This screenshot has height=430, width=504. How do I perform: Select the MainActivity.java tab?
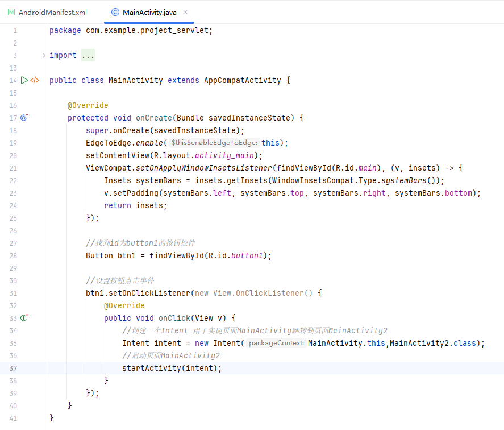pos(149,13)
